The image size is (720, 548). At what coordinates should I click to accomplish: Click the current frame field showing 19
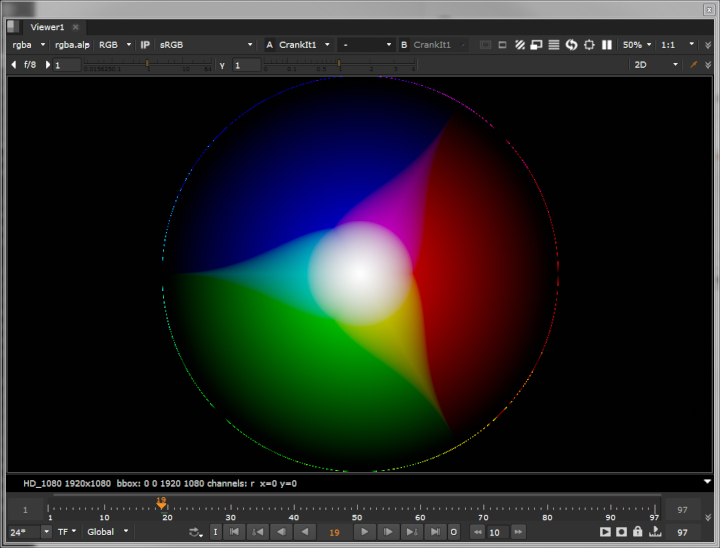click(334, 532)
